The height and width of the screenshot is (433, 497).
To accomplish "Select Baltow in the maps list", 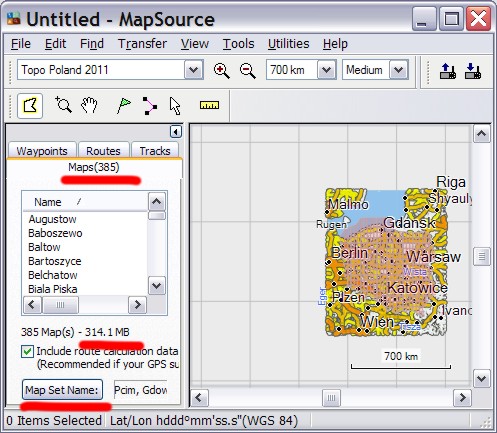I will click(x=44, y=247).
